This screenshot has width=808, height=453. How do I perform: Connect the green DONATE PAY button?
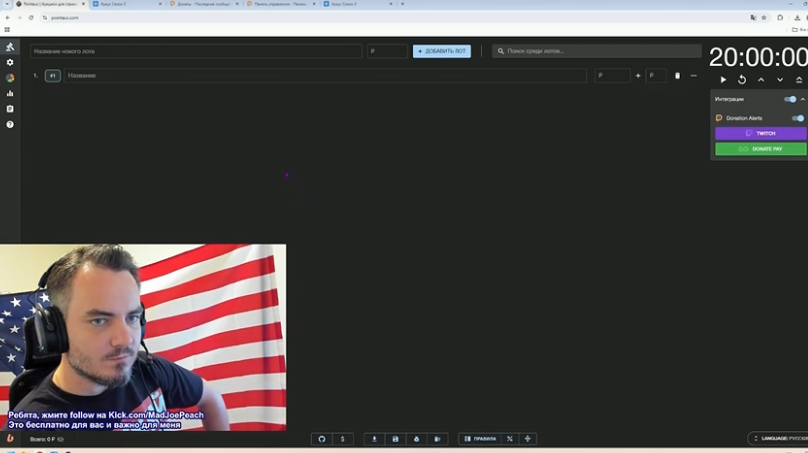(761, 149)
